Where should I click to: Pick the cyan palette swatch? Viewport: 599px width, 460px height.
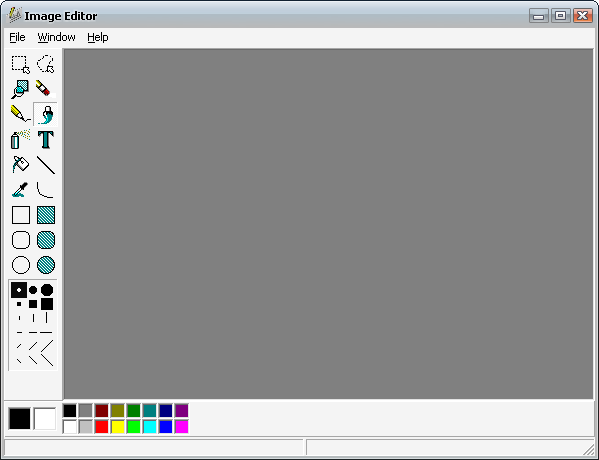pyautogui.click(x=150, y=427)
